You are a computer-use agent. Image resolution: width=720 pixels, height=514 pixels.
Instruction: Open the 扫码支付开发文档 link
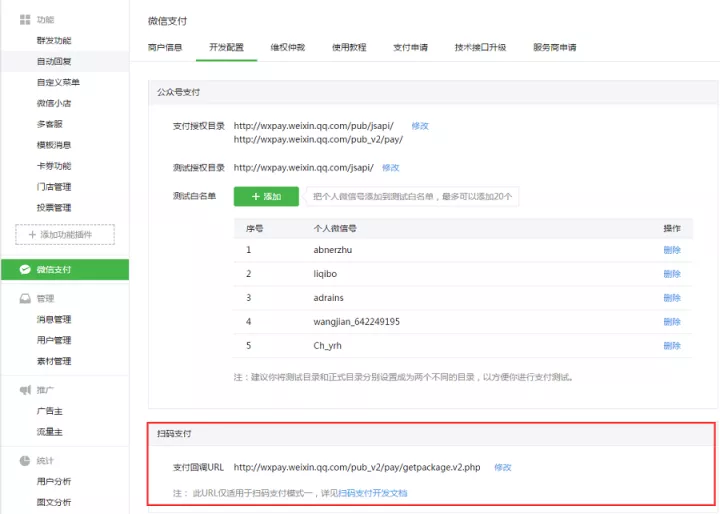(373, 493)
